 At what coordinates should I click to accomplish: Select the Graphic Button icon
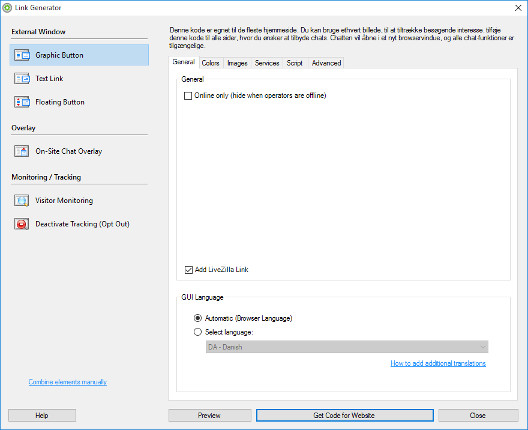22,55
